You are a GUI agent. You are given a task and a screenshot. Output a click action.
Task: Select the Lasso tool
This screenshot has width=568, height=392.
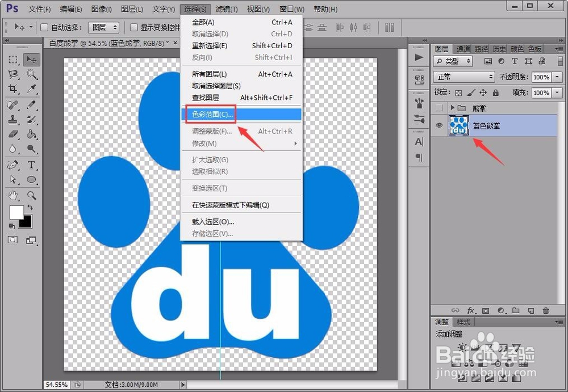coord(13,74)
